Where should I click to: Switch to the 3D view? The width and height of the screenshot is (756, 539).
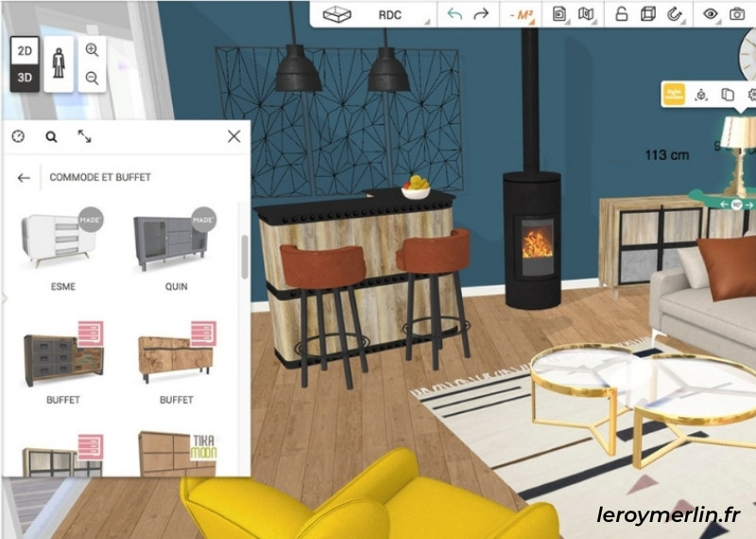[x=25, y=78]
